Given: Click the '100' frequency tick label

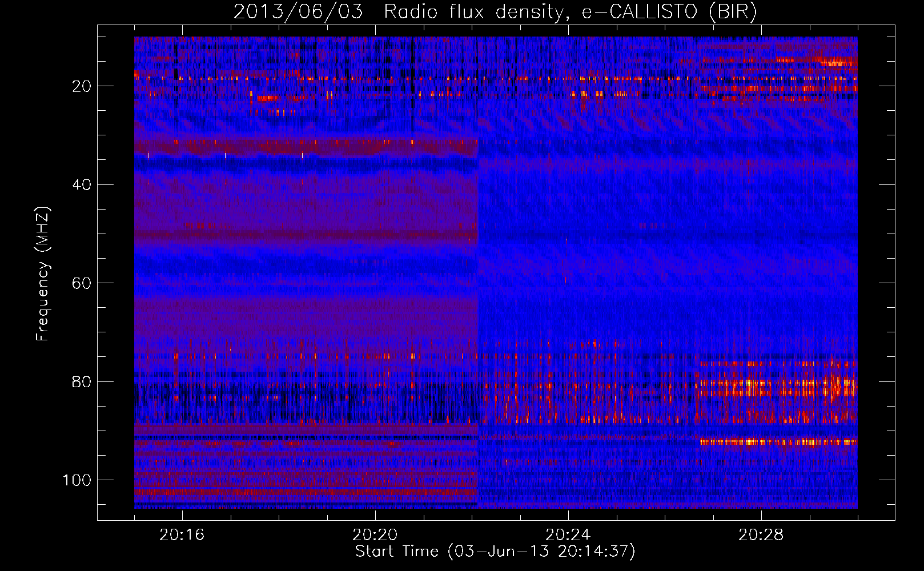Looking at the screenshot, I should click(77, 480).
